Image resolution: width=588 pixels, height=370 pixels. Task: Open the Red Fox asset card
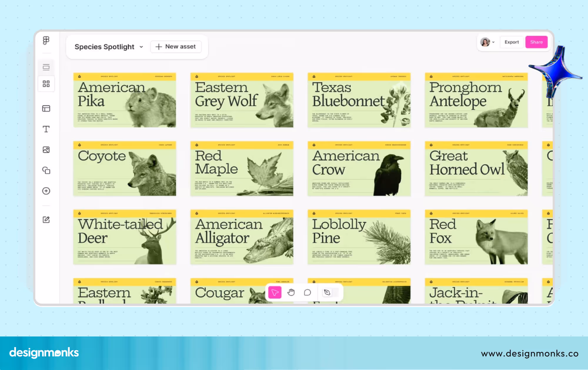pos(476,237)
